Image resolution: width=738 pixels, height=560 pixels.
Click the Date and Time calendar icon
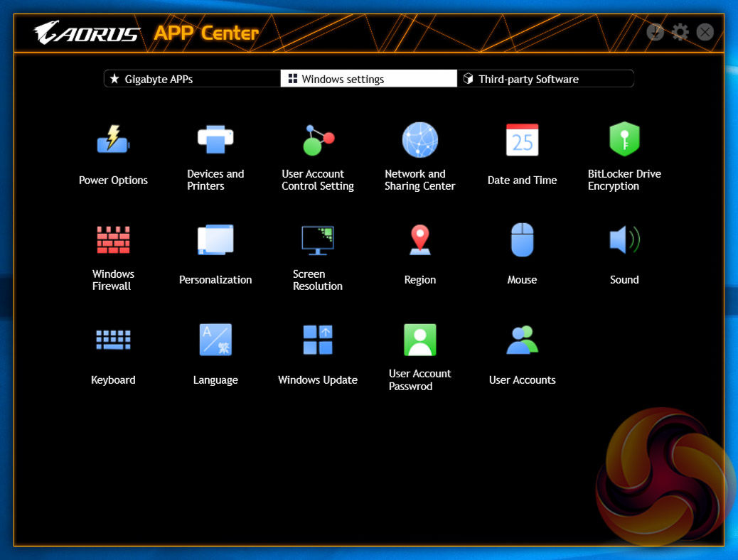point(522,140)
